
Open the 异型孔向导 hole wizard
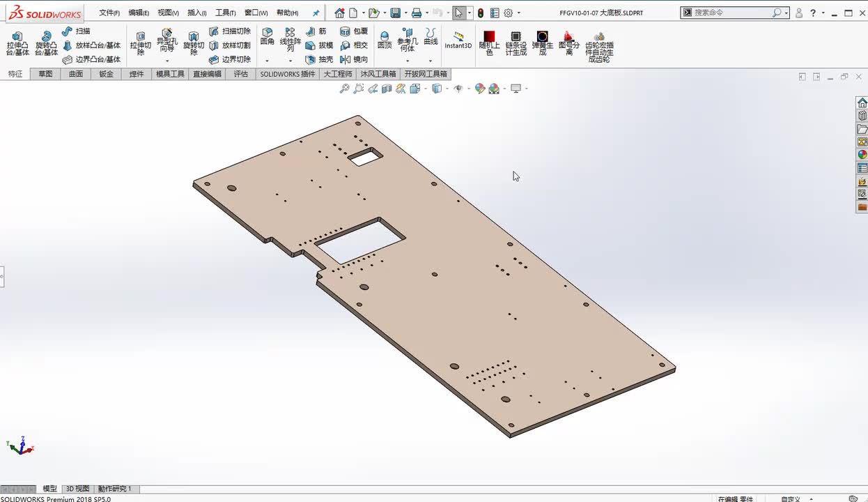point(167,40)
